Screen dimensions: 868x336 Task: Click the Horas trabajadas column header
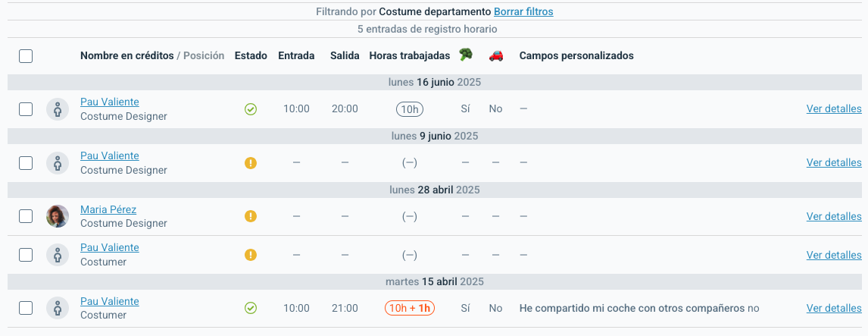tap(410, 55)
